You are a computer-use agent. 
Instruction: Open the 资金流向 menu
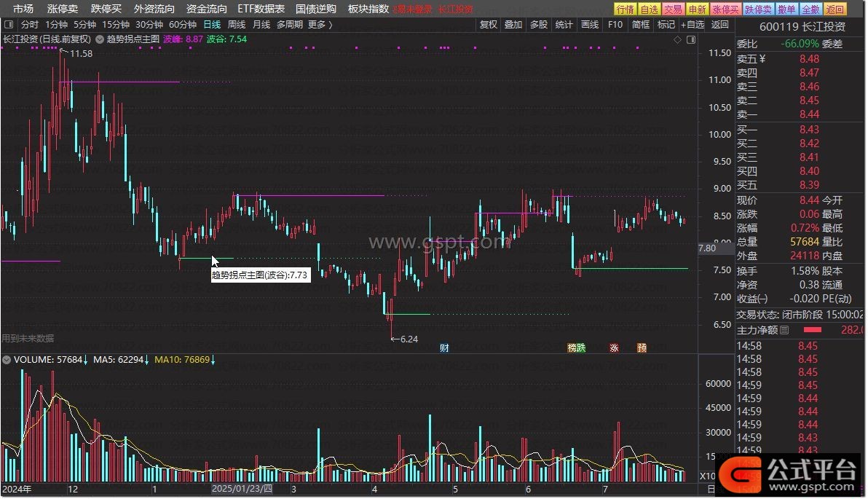coord(207,9)
